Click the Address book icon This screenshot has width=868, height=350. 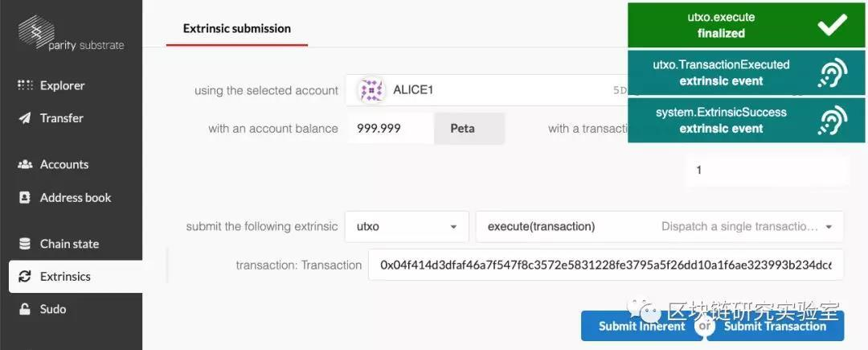click(25, 197)
